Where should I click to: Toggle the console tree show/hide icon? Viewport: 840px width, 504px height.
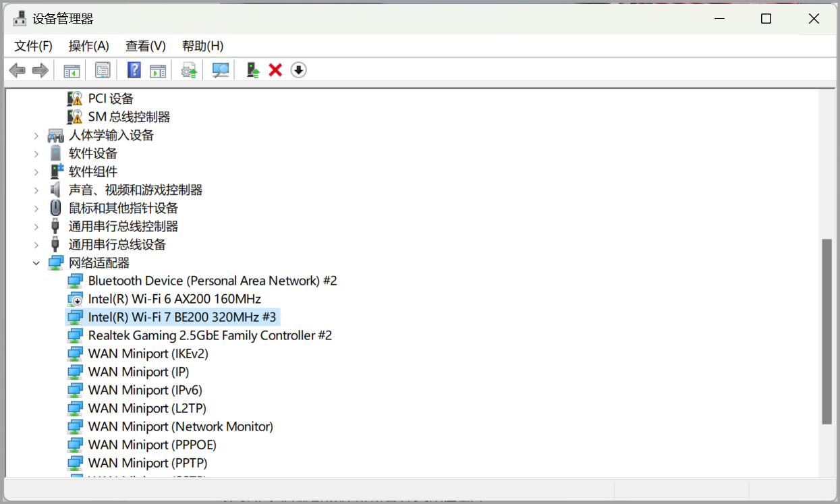pyautogui.click(x=72, y=70)
